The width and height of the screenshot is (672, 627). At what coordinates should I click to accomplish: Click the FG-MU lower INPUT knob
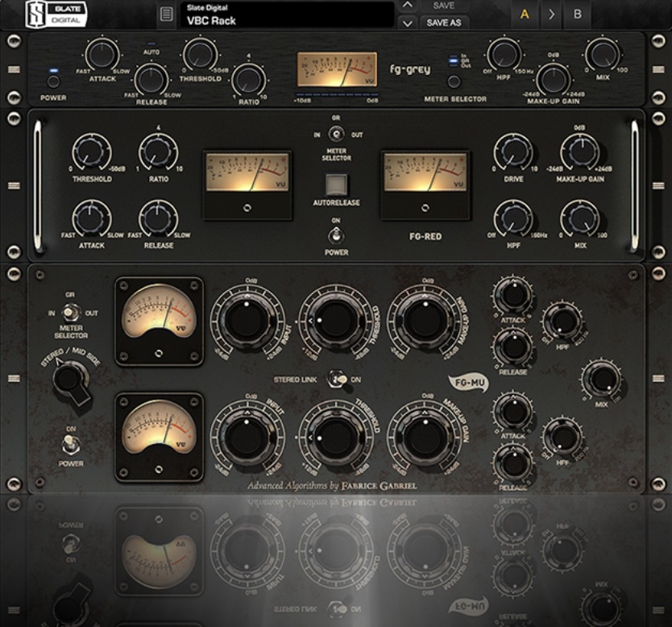tap(247, 438)
